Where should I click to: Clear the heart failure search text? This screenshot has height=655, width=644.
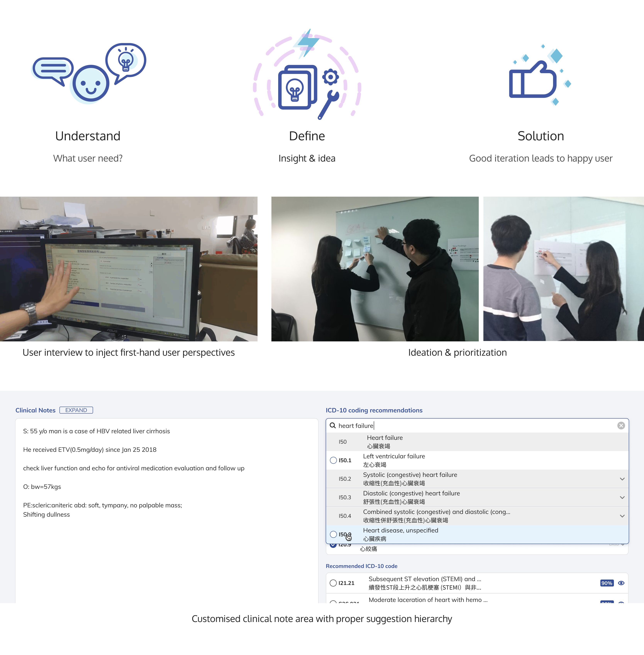[621, 425]
